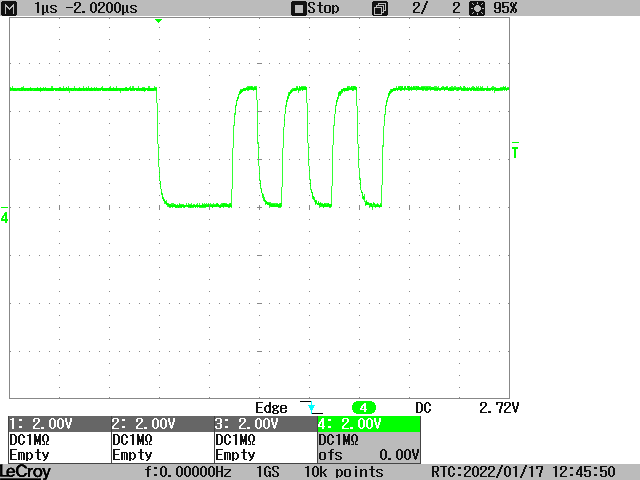Click the 10k points memory readout

tap(344, 472)
